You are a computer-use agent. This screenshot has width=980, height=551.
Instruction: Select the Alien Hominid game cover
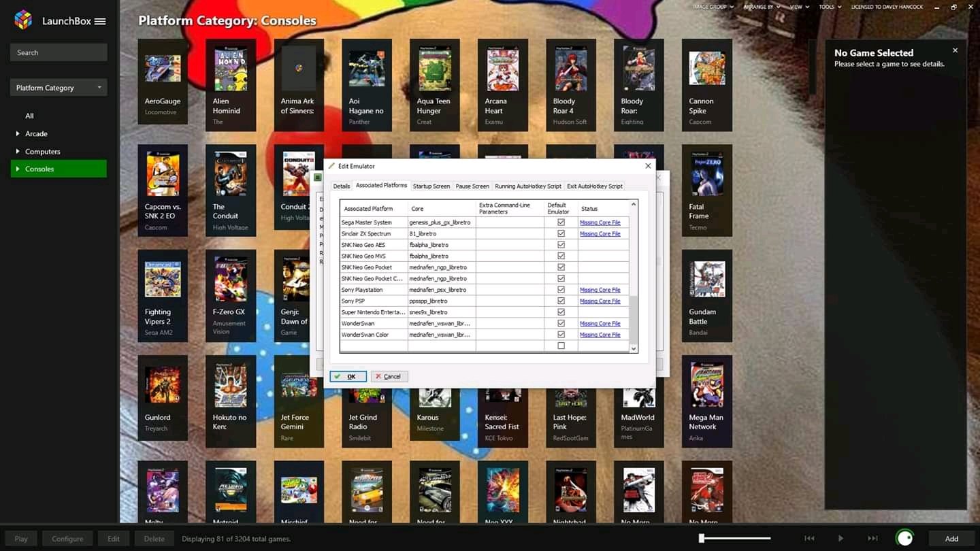pos(231,69)
